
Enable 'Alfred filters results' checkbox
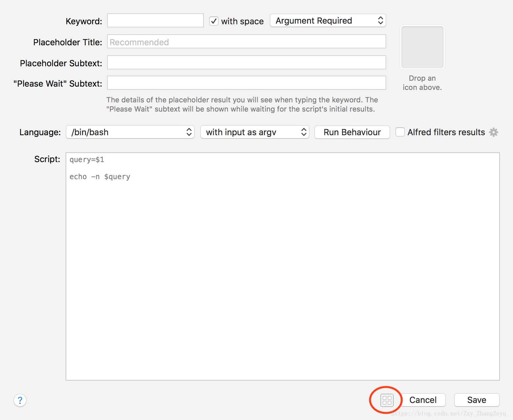pos(400,132)
